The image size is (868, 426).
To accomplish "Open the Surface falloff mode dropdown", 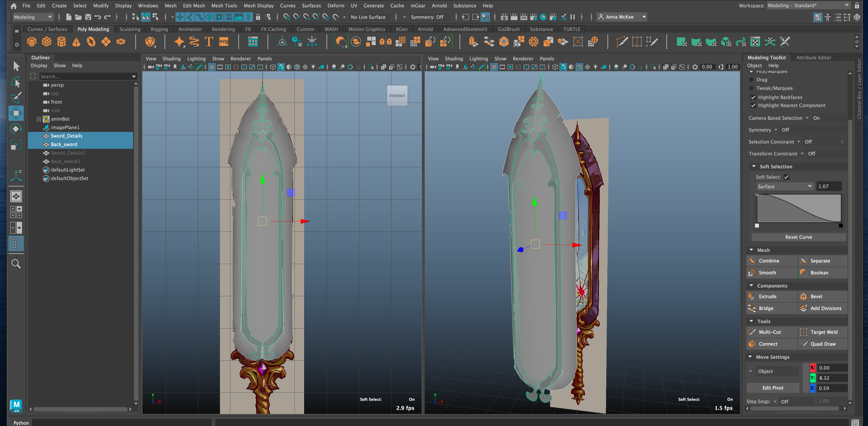I will [785, 186].
